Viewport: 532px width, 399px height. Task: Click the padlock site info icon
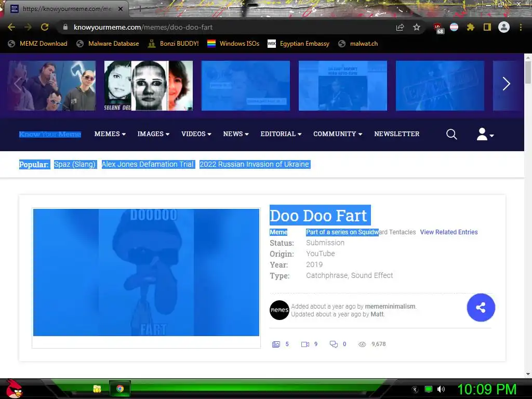(65, 27)
